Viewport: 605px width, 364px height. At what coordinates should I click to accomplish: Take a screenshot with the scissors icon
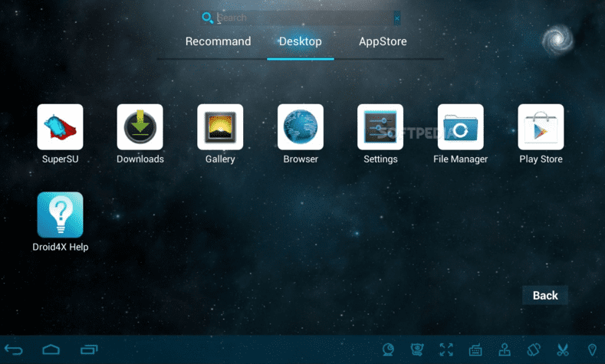point(562,350)
